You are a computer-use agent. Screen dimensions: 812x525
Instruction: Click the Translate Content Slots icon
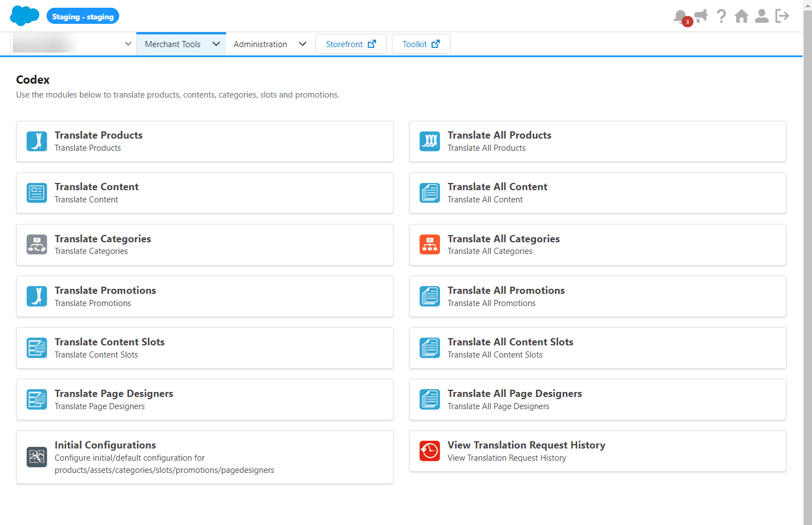37,348
